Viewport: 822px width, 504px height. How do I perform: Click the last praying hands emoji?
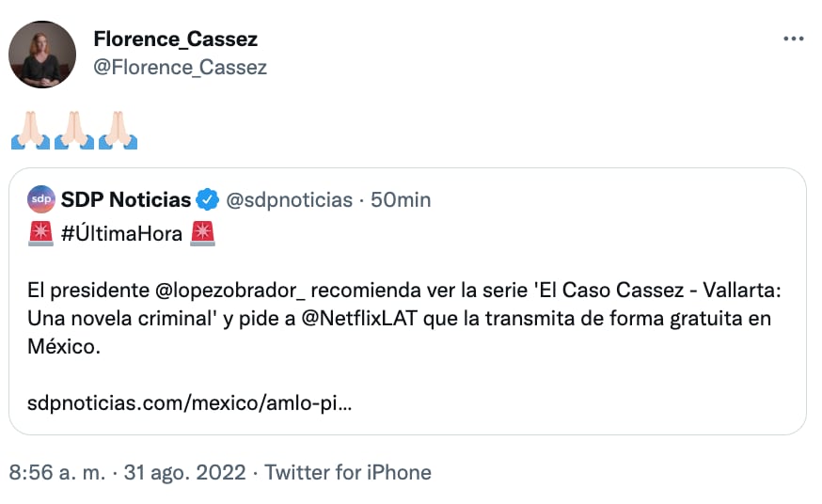point(119,131)
